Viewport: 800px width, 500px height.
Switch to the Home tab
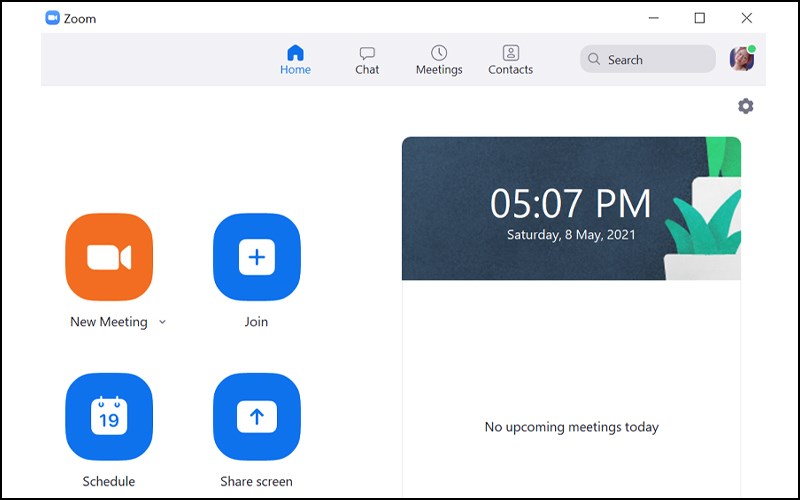[295, 60]
